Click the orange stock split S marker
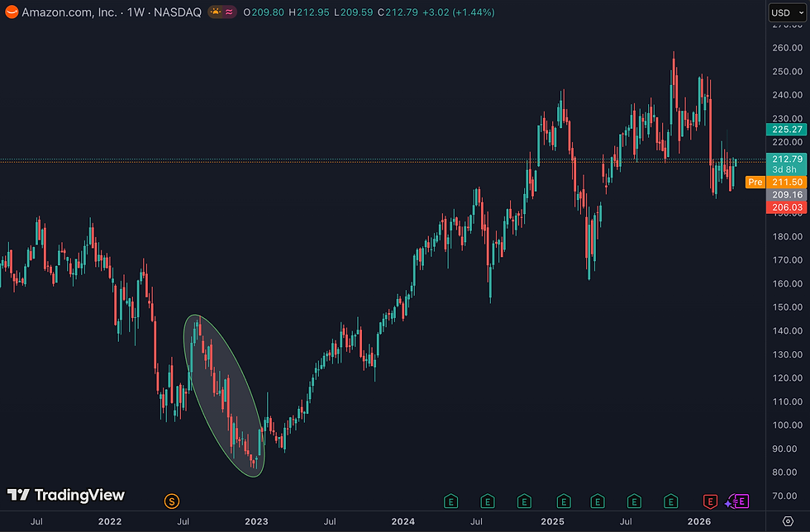This screenshot has width=810, height=532. coord(172,501)
